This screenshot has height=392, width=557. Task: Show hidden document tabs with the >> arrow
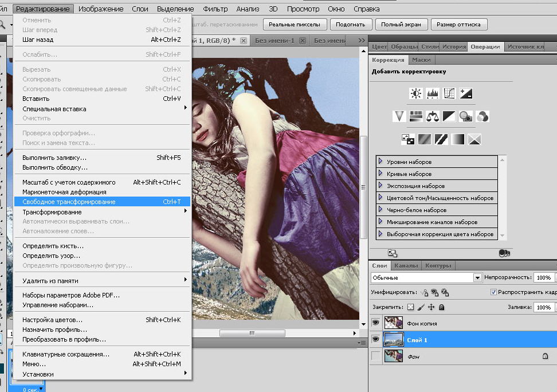tap(362, 41)
